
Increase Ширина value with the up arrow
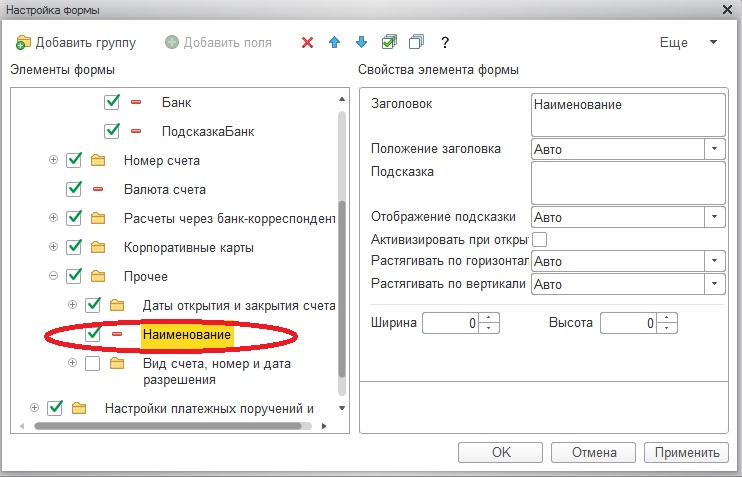489,318
